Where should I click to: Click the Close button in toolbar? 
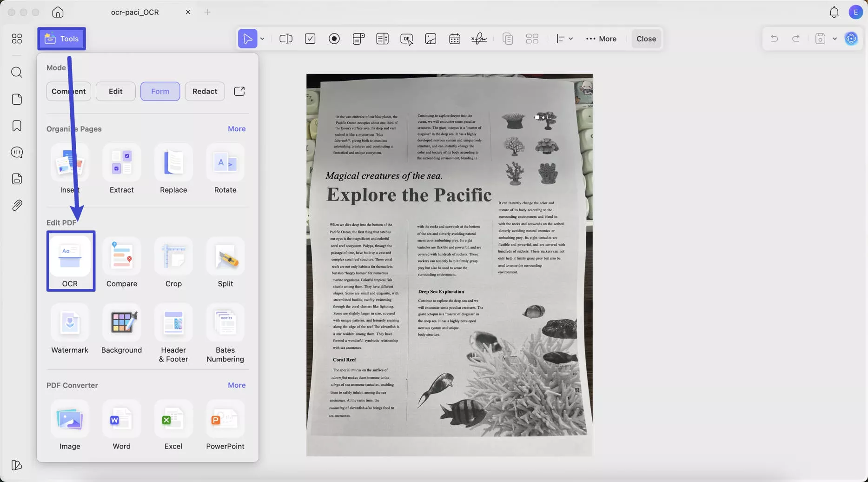[646, 39]
